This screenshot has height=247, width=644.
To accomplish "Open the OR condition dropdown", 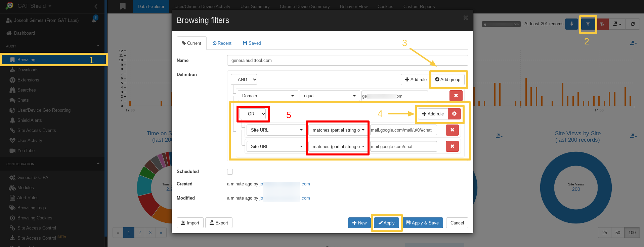I will [x=253, y=114].
